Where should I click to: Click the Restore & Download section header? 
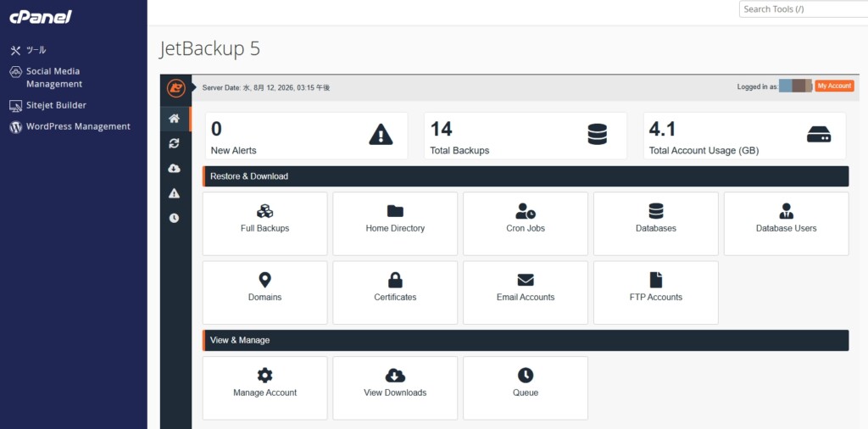click(526, 176)
